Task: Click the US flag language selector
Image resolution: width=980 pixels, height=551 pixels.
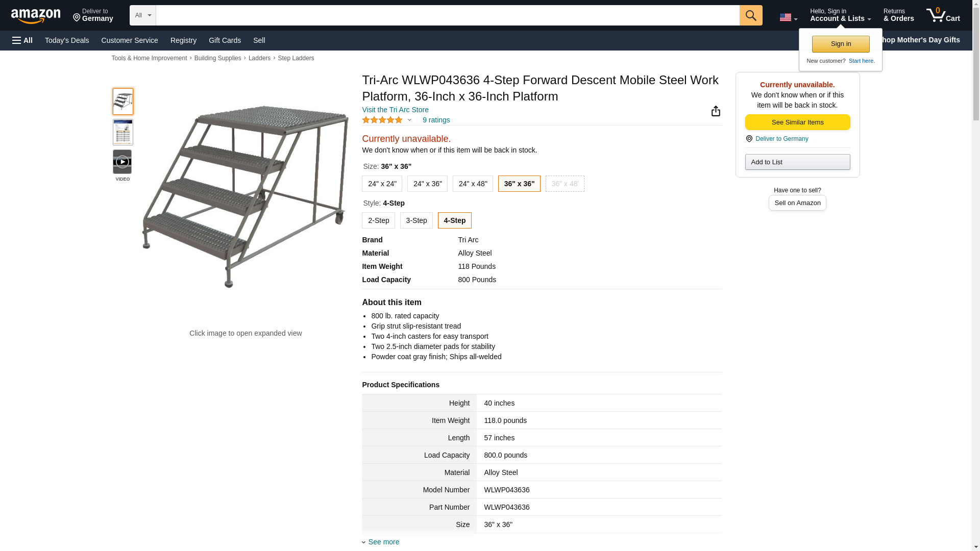Action: [x=788, y=17]
